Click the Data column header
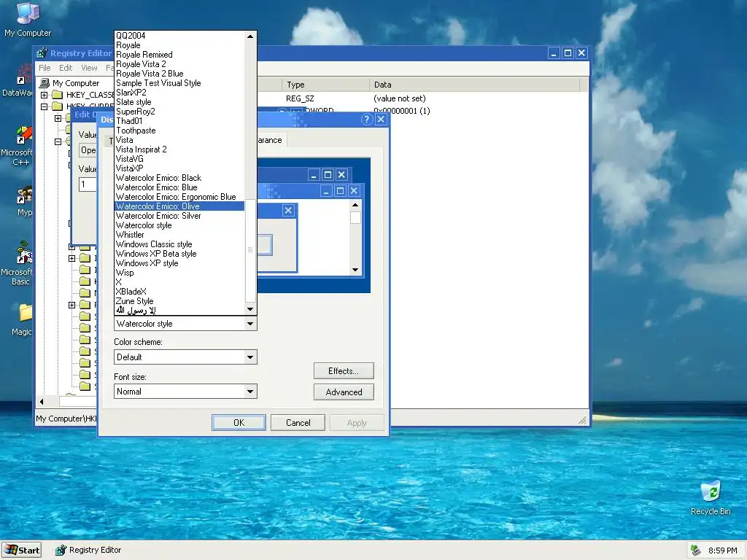The image size is (747, 560). [x=474, y=85]
